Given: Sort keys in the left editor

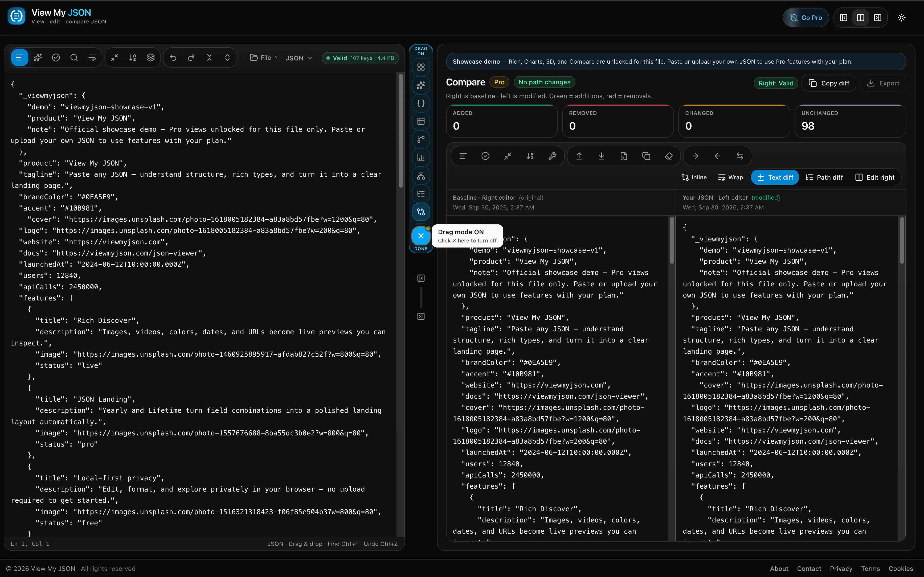Looking at the screenshot, I should (x=133, y=58).
